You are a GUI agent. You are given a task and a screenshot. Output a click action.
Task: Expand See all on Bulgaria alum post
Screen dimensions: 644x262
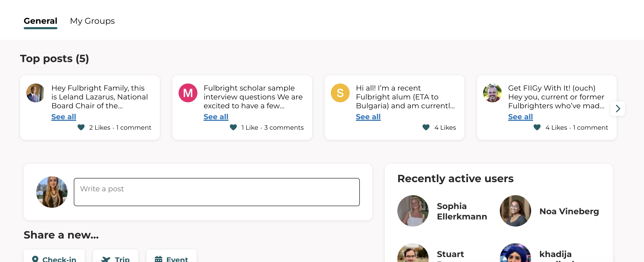368,117
